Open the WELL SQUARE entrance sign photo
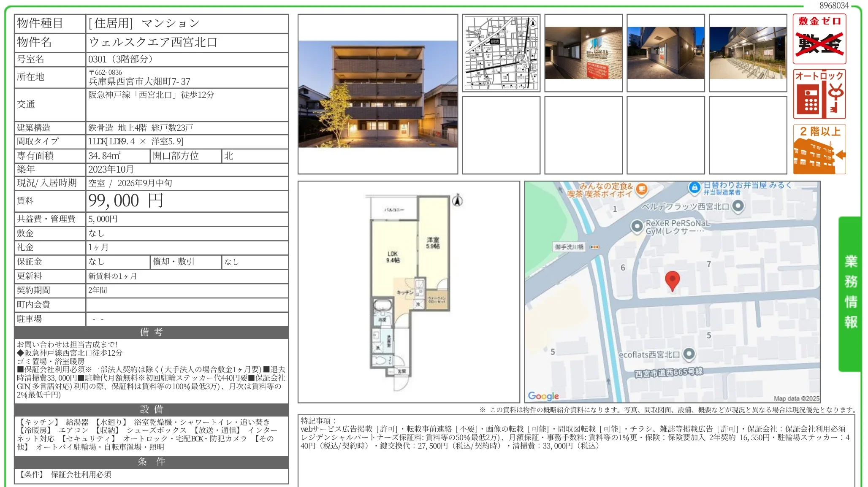Image resolution: width=868 pixels, height=487 pixels. 583,53
